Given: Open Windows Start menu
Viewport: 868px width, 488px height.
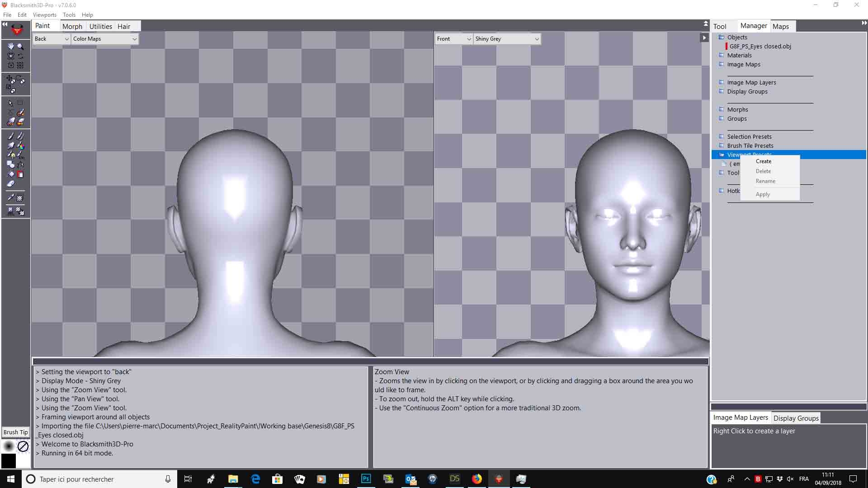Looking at the screenshot, I should tap(11, 479).
